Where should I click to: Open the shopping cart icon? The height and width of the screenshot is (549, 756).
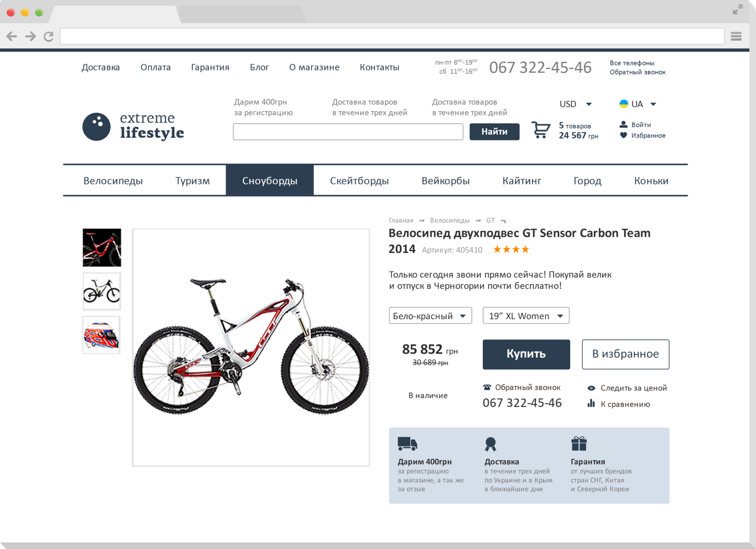[x=540, y=130]
